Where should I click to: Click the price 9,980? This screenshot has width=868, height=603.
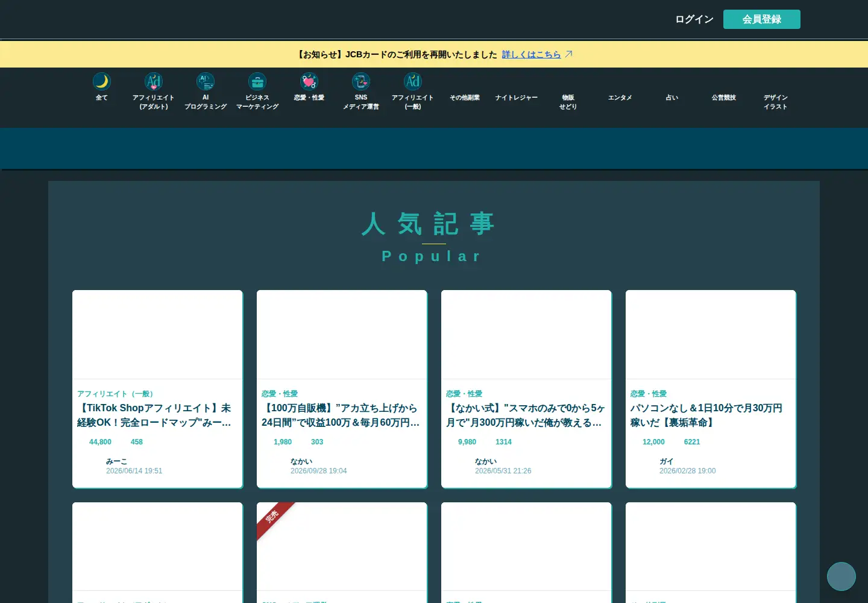coord(467,442)
